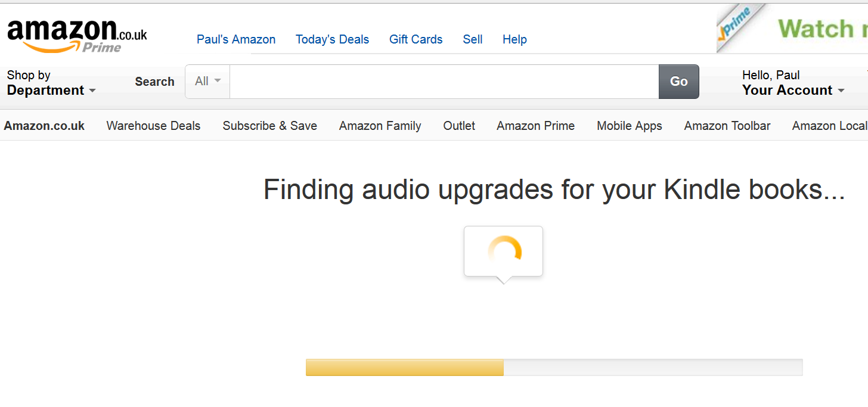Go to Today's Deals
Viewport: 868px width, 407px height.
[332, 39]
